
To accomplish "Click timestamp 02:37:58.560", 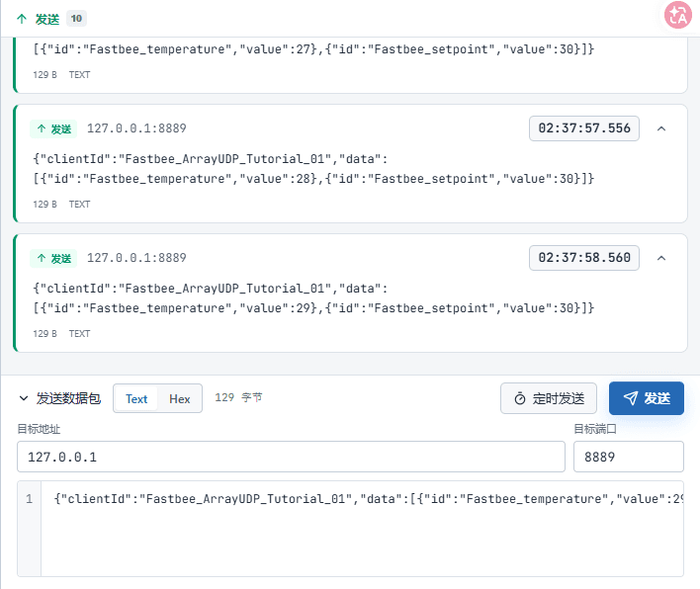I will pos(584,258).
